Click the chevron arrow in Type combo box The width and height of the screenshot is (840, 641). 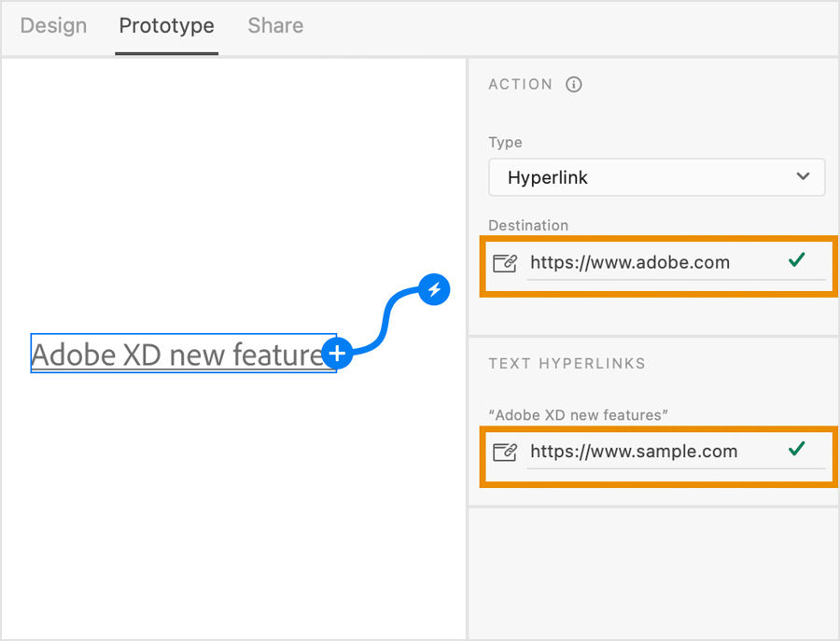pos(803,177)
